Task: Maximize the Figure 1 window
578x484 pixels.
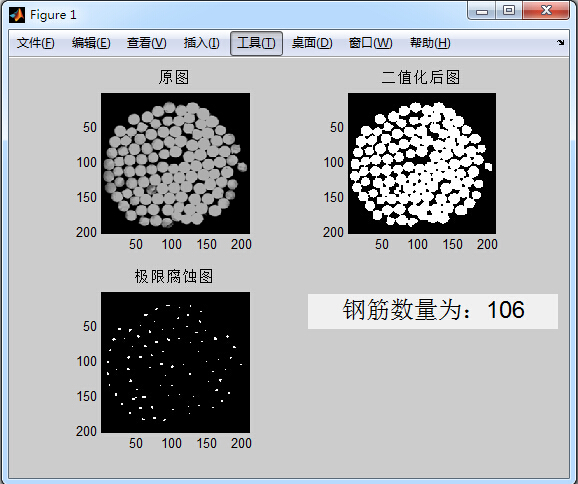Action: point(509,10)
